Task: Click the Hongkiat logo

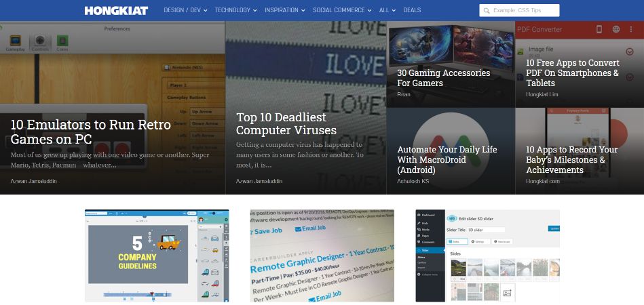Action: [116, 11]
